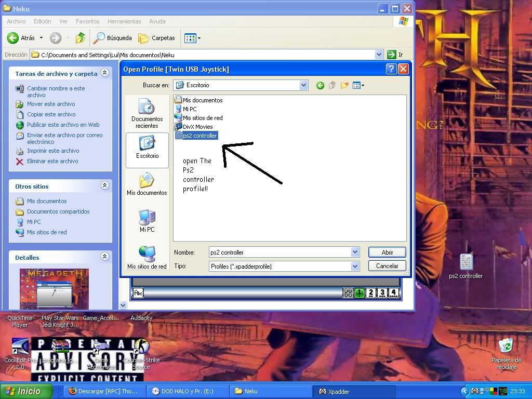
Task: Select Xpadder profile set 1 button
Action: 360,292
